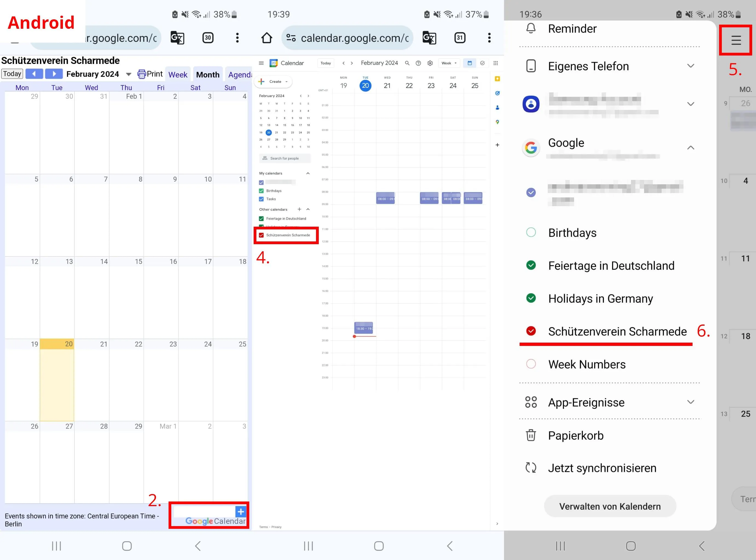Image resolution: width=756 pixels, height=560 pixels.
Task: Click Today button in Google Calendar header
Action: tap(326, 63)
